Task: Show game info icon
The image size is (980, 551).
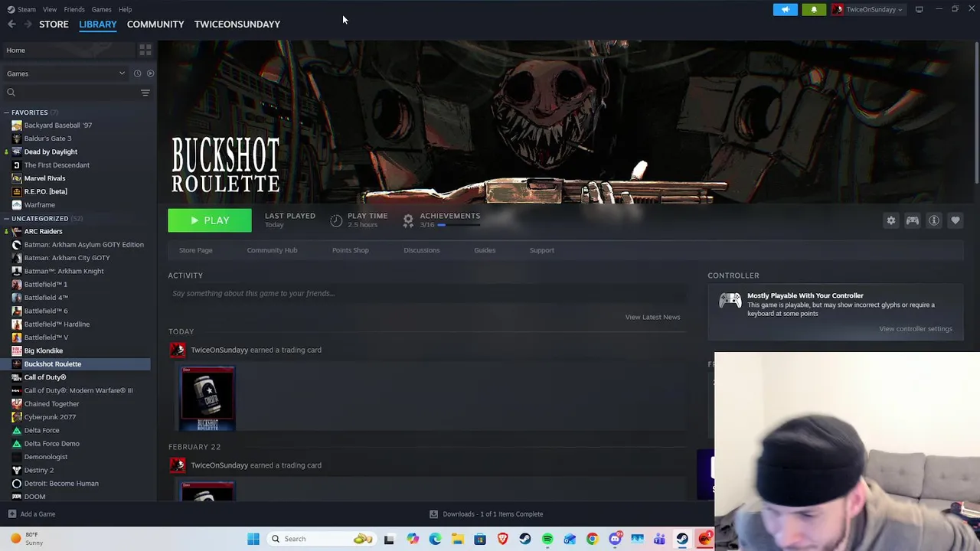Action: pyautogui.click(x=934, y=220)
